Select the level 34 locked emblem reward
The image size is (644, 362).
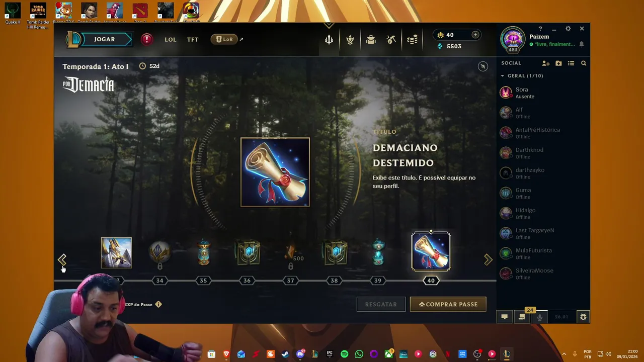click(160, 254)
